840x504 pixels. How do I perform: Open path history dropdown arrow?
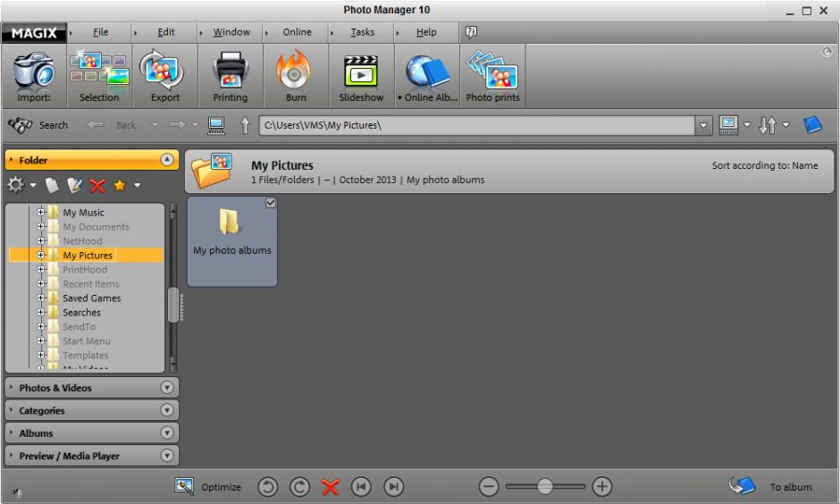point(703,125)
